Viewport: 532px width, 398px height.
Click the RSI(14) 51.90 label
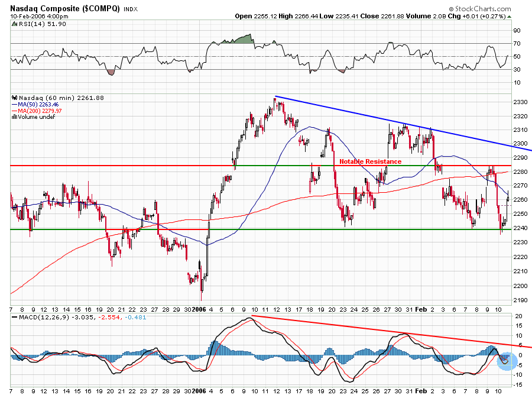(x=42, y=24)
